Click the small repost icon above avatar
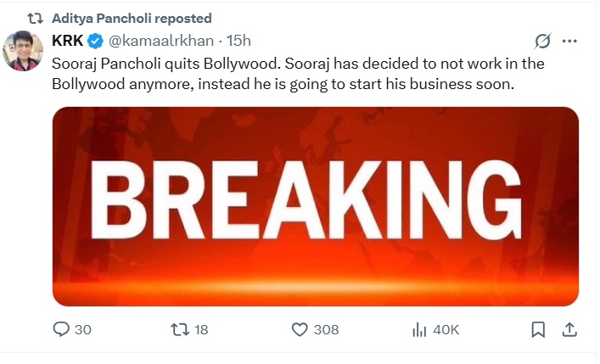600x364 pixels. (x=35, y=18)
